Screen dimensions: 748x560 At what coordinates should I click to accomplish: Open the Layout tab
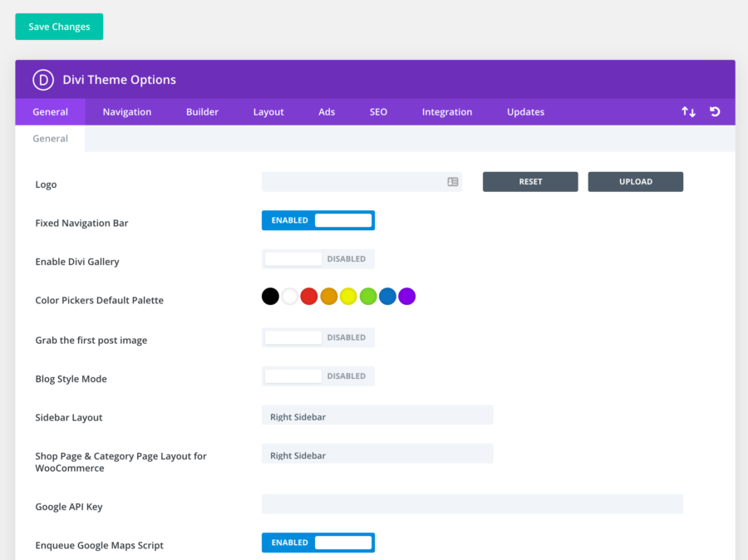(268, 112)
